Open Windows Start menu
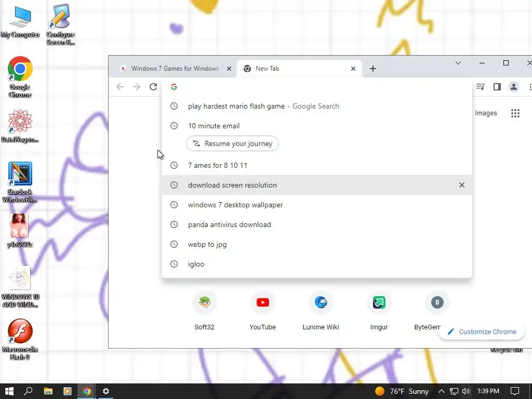This screenshot has height=399, width=532. pos(9,391)
